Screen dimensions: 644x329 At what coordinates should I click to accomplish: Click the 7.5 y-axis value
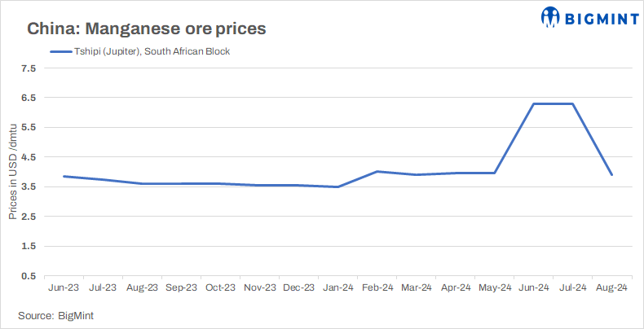[x=29, y=68]
